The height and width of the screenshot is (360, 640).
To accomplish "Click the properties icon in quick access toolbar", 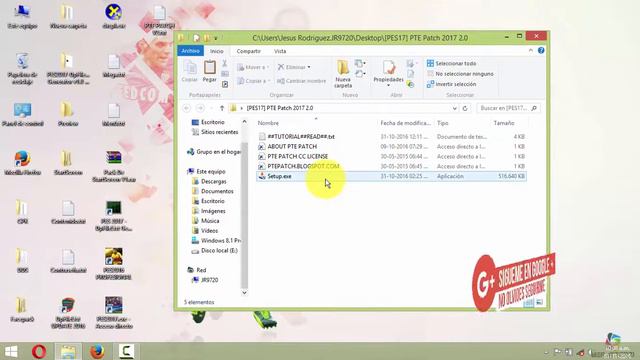I will point(196,38).
